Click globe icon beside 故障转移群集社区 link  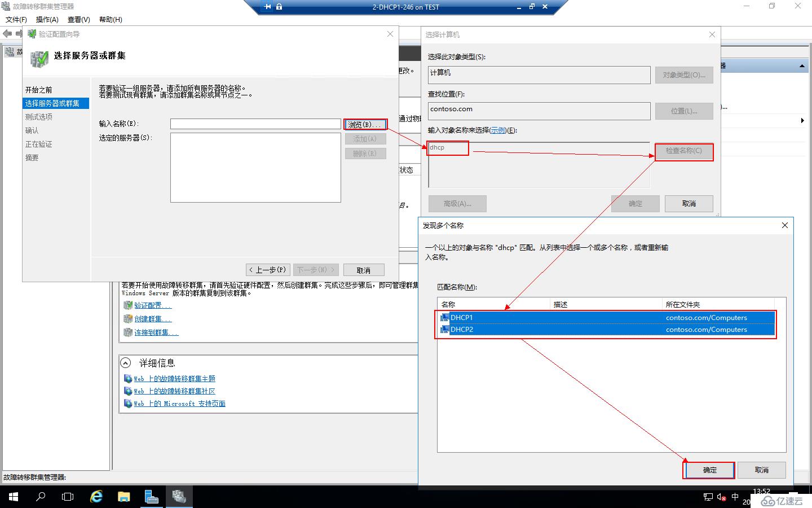pyautogui.click(x=128, y=391)
